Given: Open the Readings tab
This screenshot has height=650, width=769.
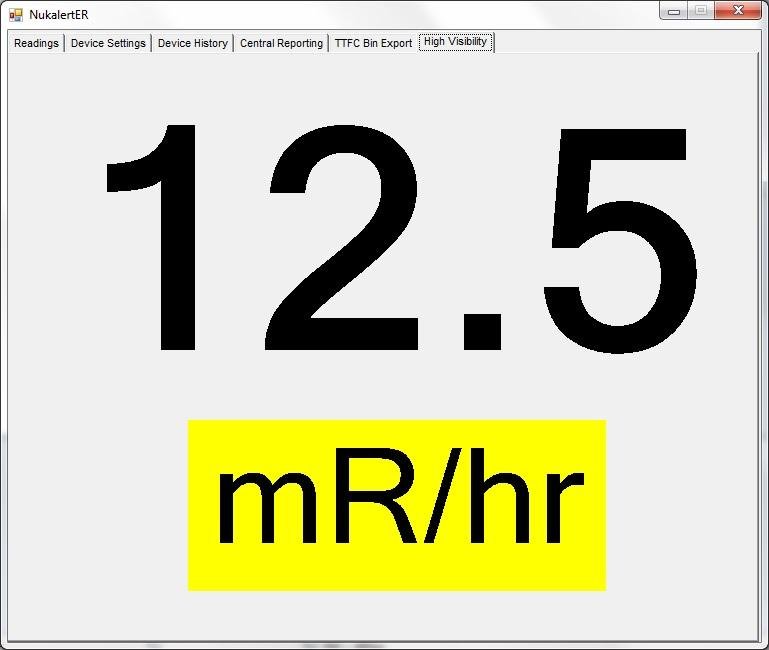Looking at the screenshot, I should tap(36, 43).
